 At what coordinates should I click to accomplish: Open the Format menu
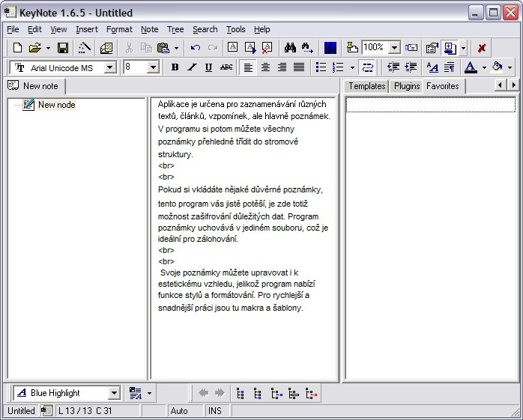pos(119,29)
